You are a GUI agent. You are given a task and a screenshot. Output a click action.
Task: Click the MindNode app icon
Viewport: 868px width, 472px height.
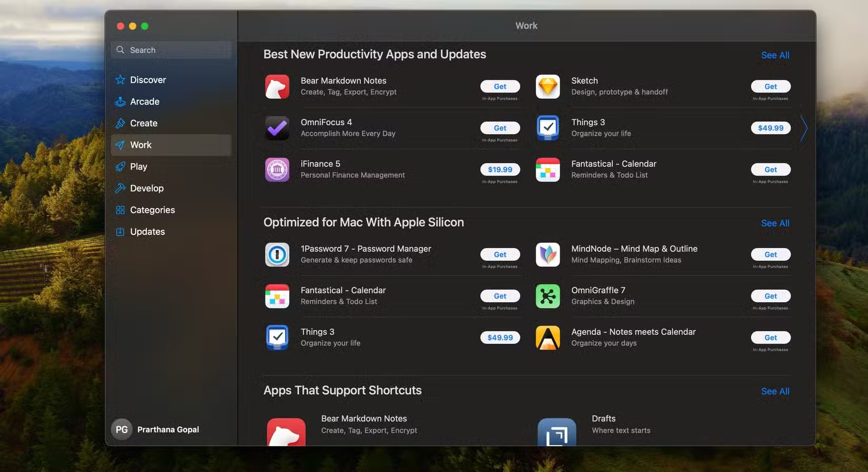[548, 255]
